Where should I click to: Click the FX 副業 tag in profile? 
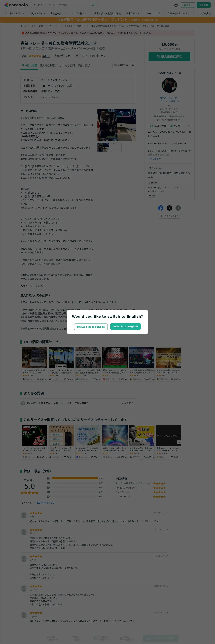pyautogui.click(x=152, y=196)
